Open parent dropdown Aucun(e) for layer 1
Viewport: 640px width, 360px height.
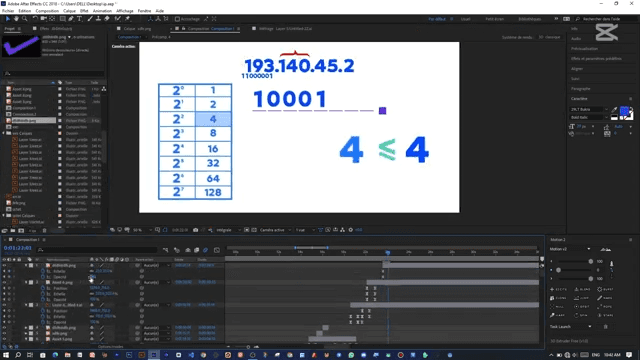coord(157,265)
